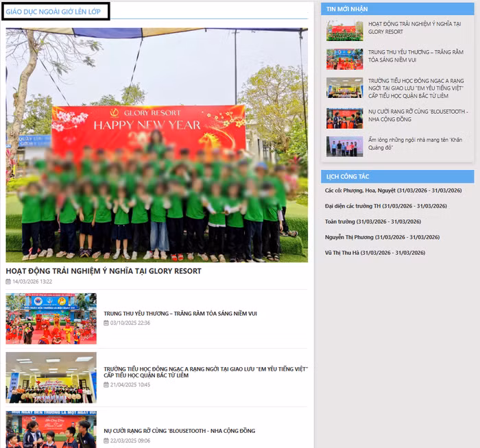Open the Trung Thu article thumbnail in main list
Viewport: 480px width, 448px height.
click(x=51, y=319)
